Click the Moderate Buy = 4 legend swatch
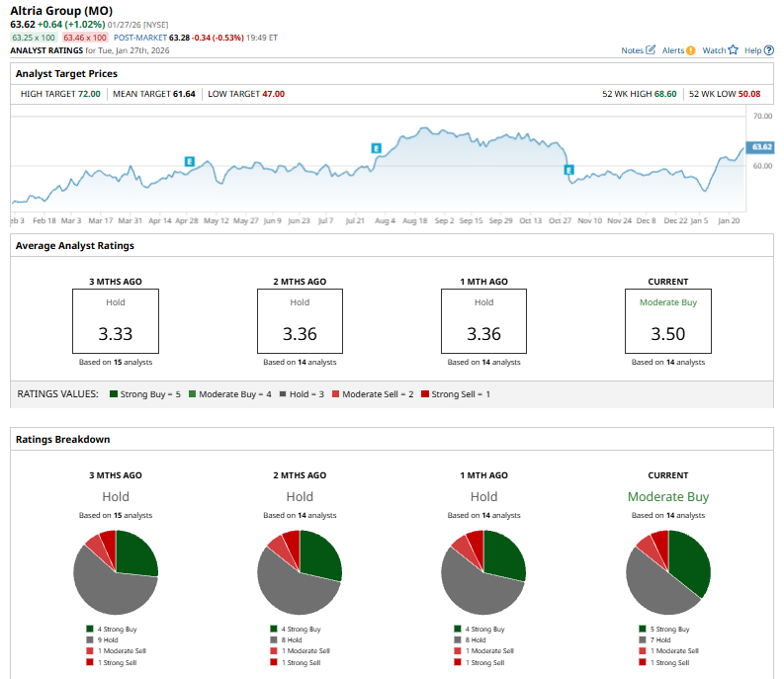 pos(192,394)
